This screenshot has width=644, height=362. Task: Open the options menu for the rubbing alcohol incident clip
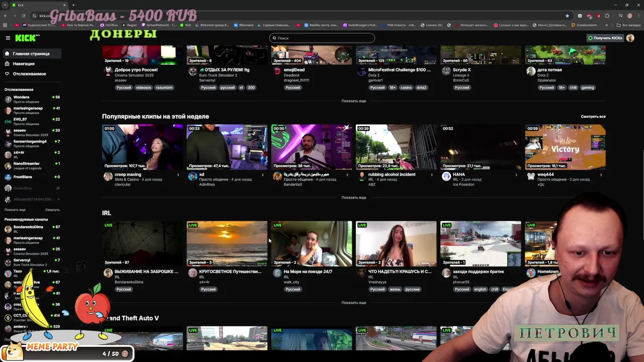[432, 175]
